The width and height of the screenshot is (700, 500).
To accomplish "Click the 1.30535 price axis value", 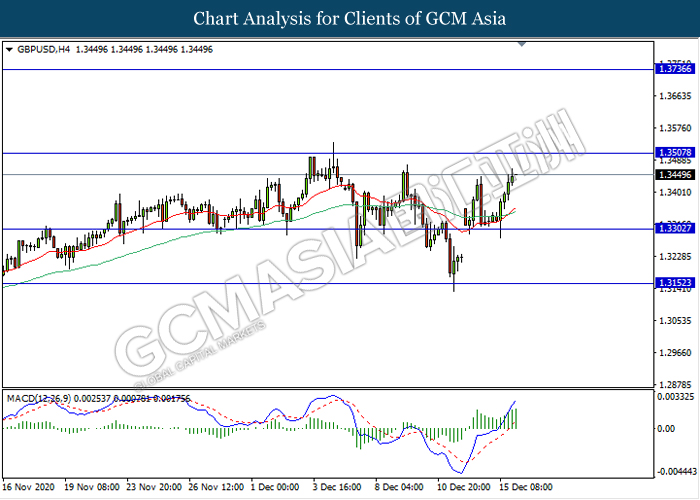I will click(675, 321).
